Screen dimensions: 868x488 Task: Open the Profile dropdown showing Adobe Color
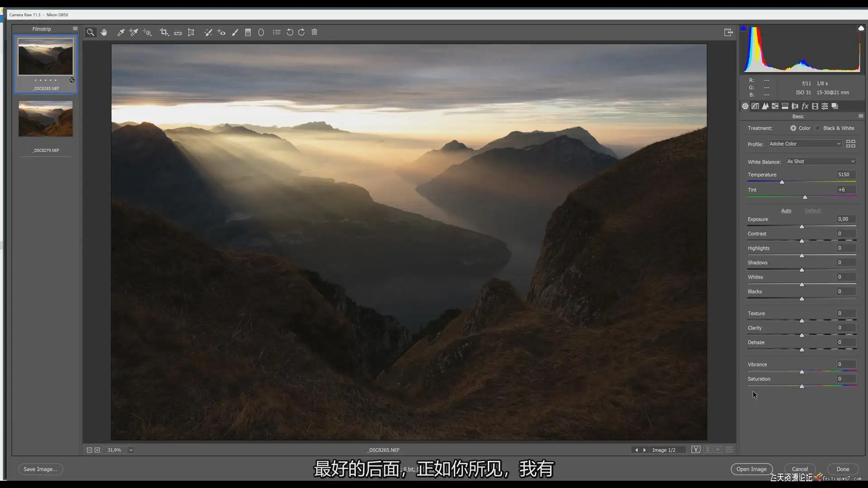(805, 144)
